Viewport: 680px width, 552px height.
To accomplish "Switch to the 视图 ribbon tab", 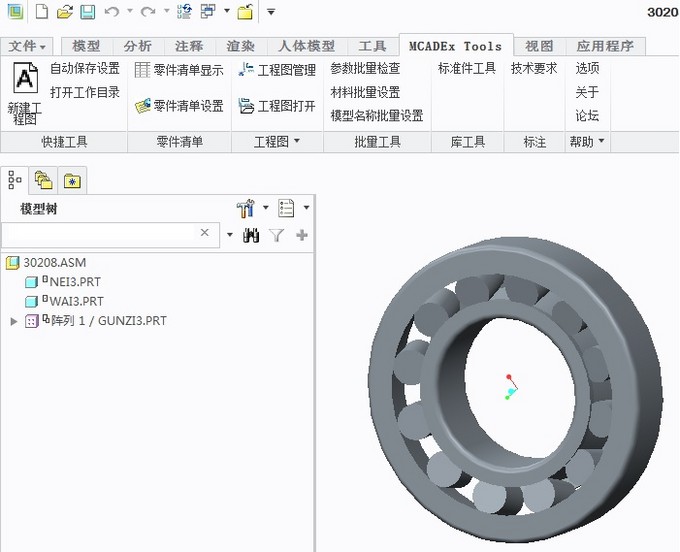I will [539, 46].
